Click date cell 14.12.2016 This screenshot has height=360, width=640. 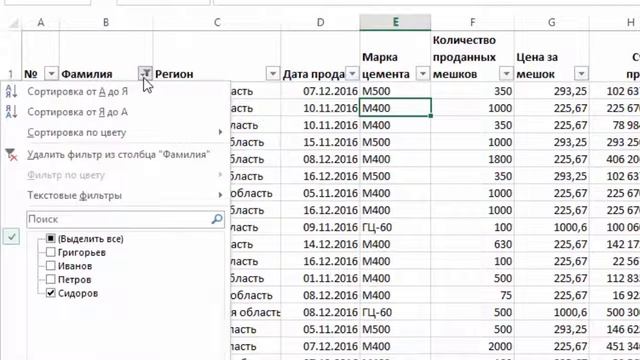320,244
